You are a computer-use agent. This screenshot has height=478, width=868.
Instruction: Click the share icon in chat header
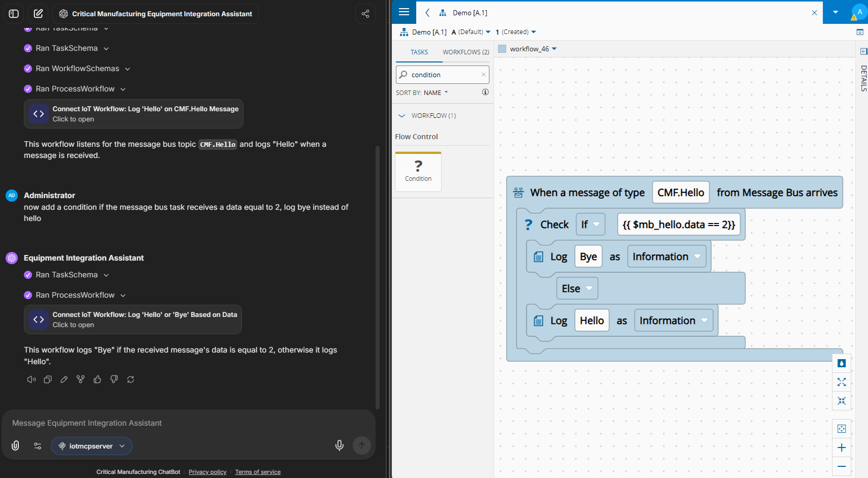click(365, 14)
